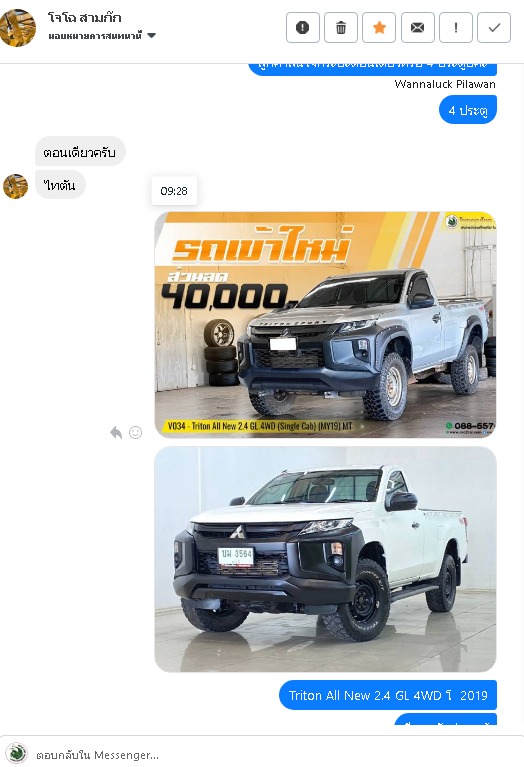Mark conversation unread with envelope icon

(x=417, y=27)
